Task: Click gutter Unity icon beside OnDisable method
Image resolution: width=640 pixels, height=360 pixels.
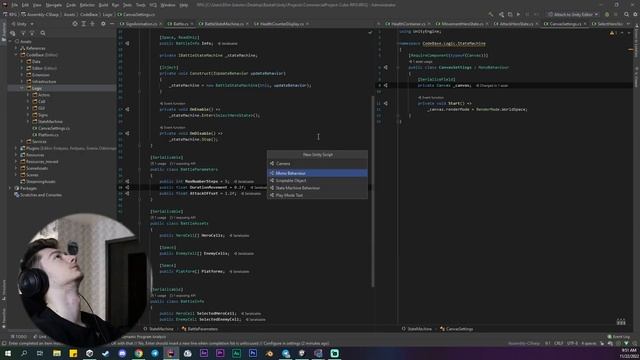Action: (x=127, y=133)
